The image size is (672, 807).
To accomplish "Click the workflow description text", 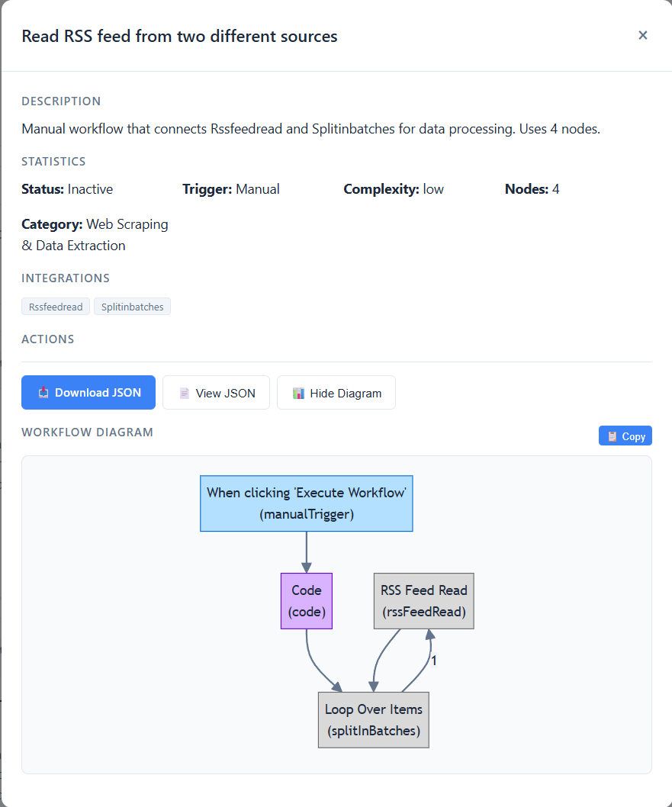I will [x=310, y=129].
